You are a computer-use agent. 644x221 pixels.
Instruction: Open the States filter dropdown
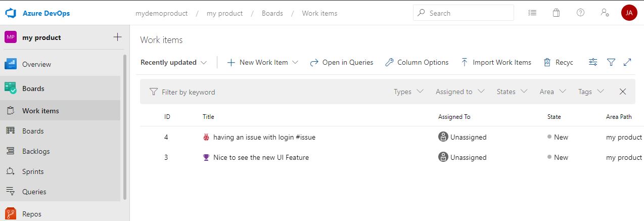[512, 92]
